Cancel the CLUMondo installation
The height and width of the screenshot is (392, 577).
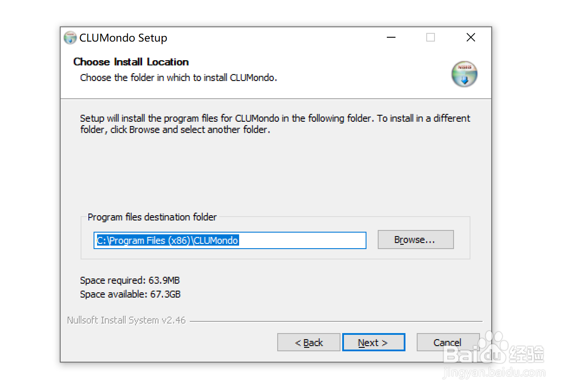(447, 343)
